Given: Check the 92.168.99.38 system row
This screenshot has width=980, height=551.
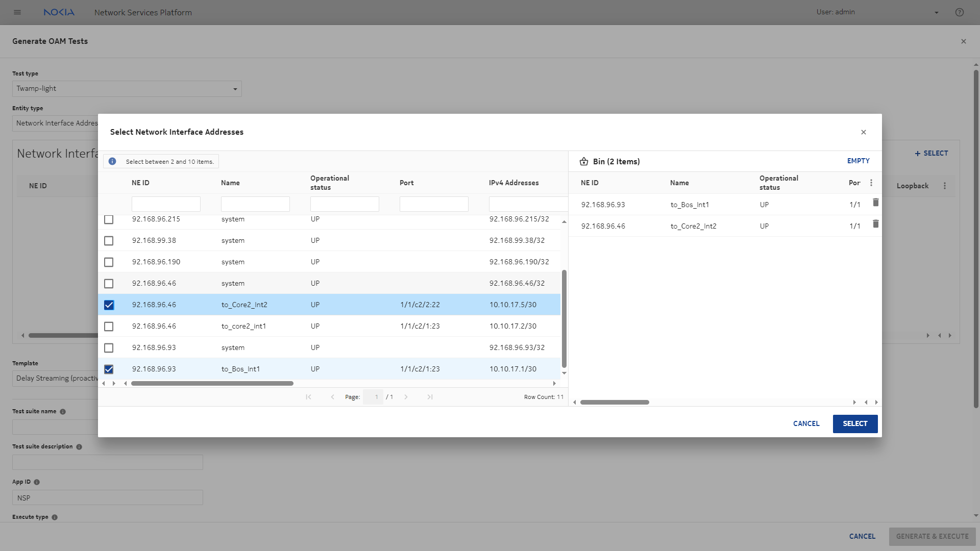Looking at the screenshot, I should [109, 241].
